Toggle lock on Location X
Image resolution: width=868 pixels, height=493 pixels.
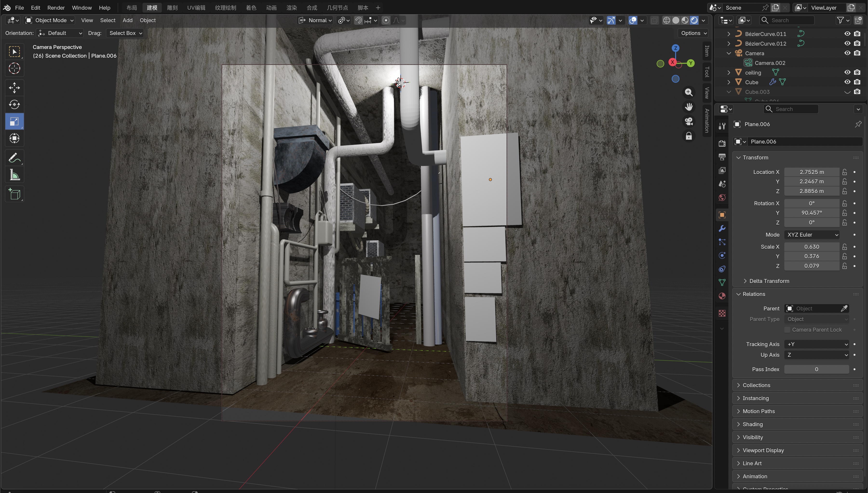(x=845, y=172)
